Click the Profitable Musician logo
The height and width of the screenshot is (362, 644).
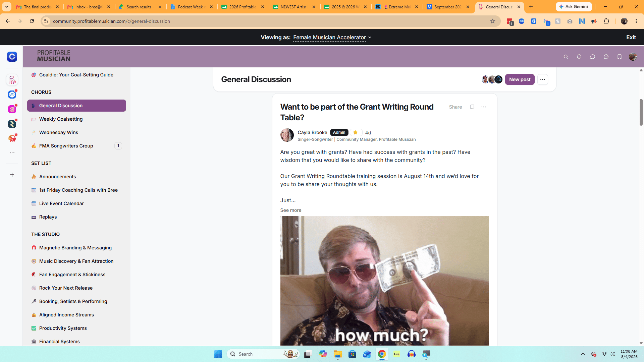54,56
